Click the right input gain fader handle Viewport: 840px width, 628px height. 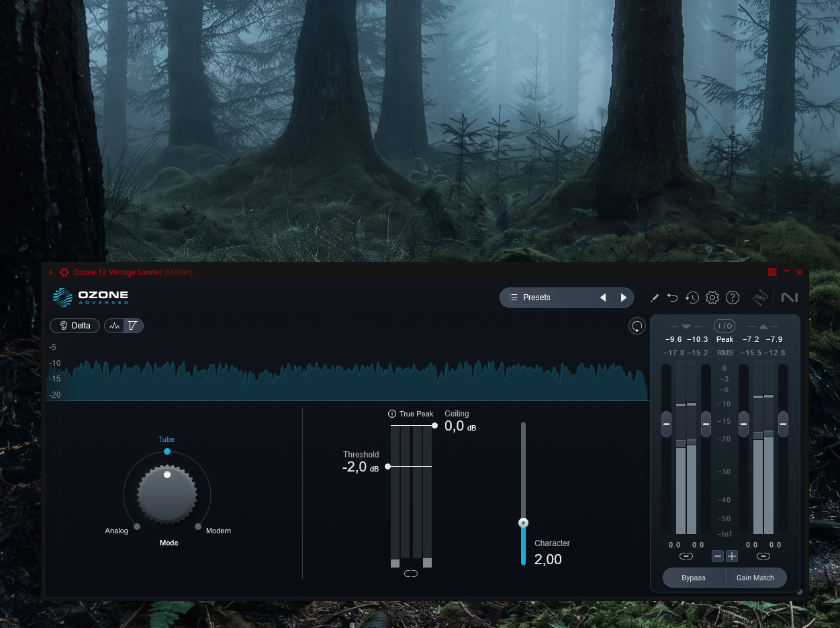click(706, 424)
